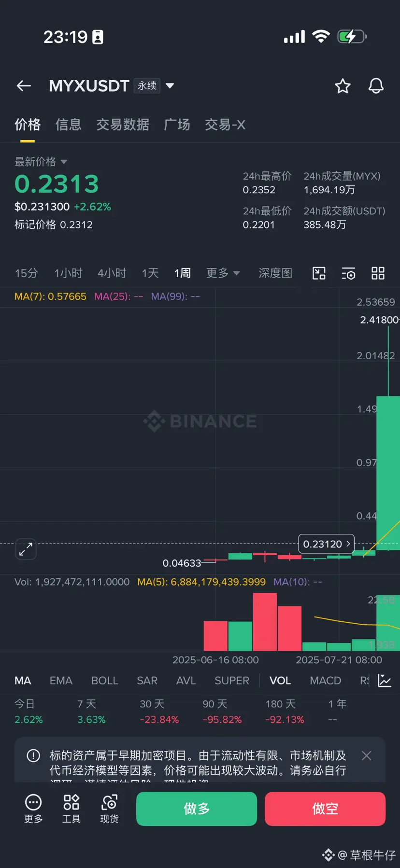
Task: Open the 工具 tools menu
Action: point(71,809)
